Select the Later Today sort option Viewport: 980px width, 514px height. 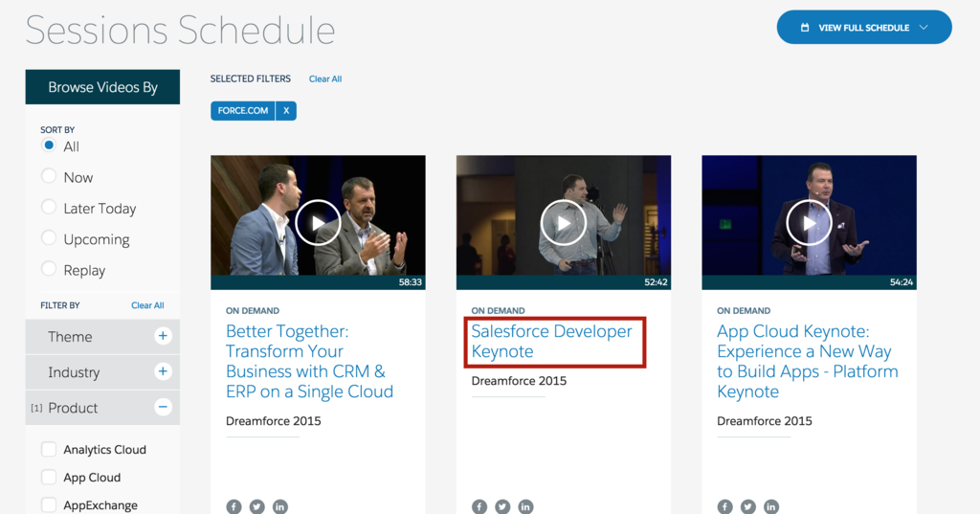tap(49, 207)
